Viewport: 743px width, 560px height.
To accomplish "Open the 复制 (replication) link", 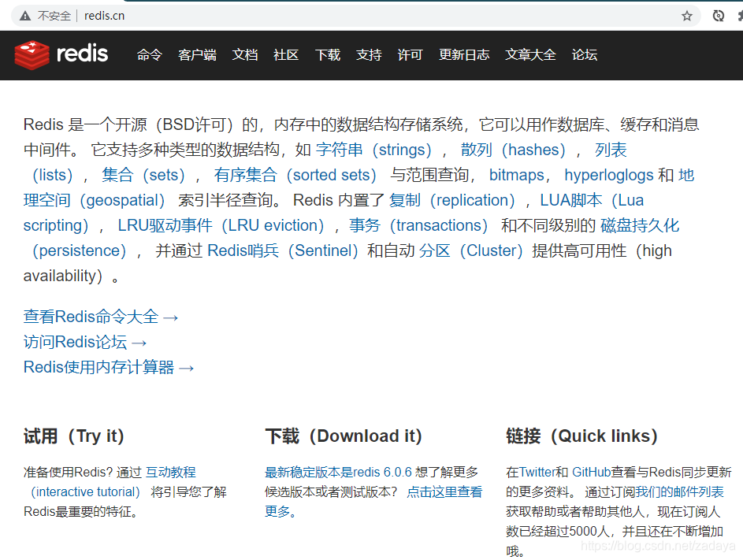I will [452, 200].
